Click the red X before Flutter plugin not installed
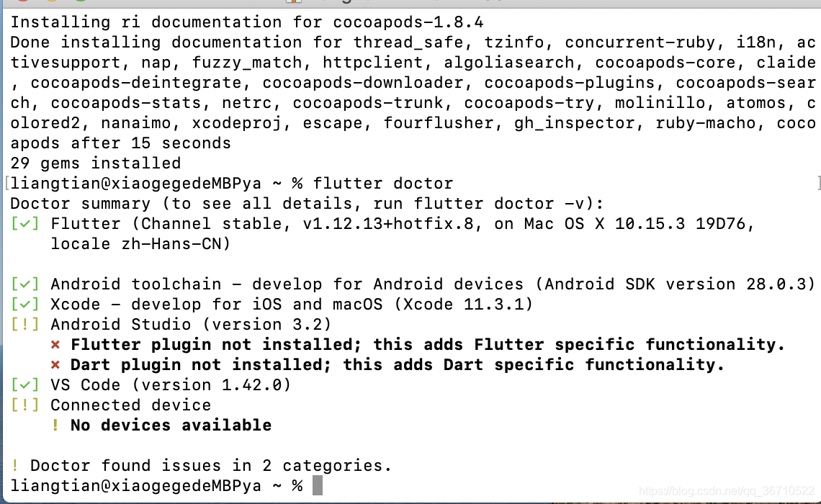 [x=55, y=345]
